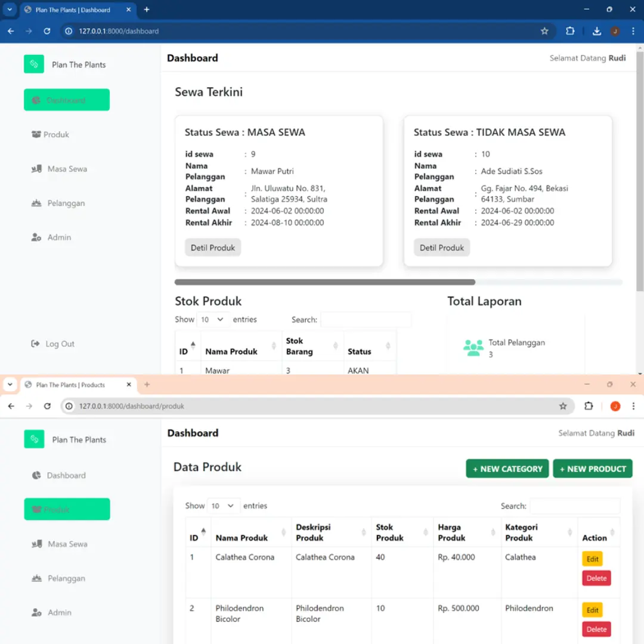The height and width of the screenshot is (644, 644).
Task: Click Detil Produk for sewa id 9
Action: point(213,247)
